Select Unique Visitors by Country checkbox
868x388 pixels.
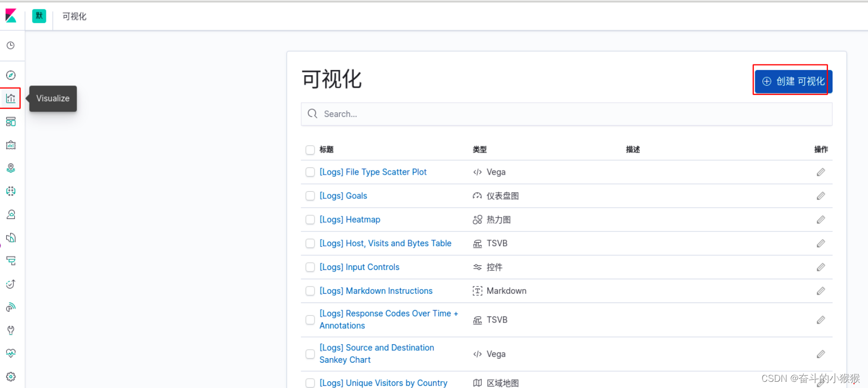click(310, 383)
